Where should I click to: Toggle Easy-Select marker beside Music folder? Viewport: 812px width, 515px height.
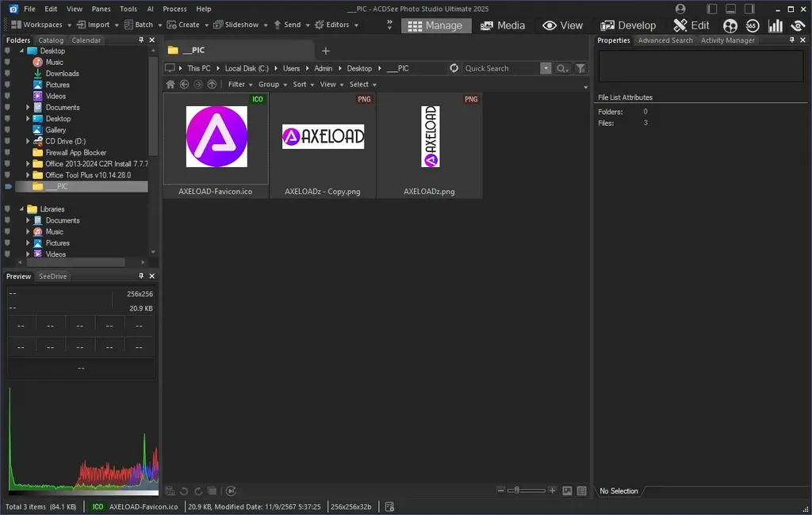[7, 62]
